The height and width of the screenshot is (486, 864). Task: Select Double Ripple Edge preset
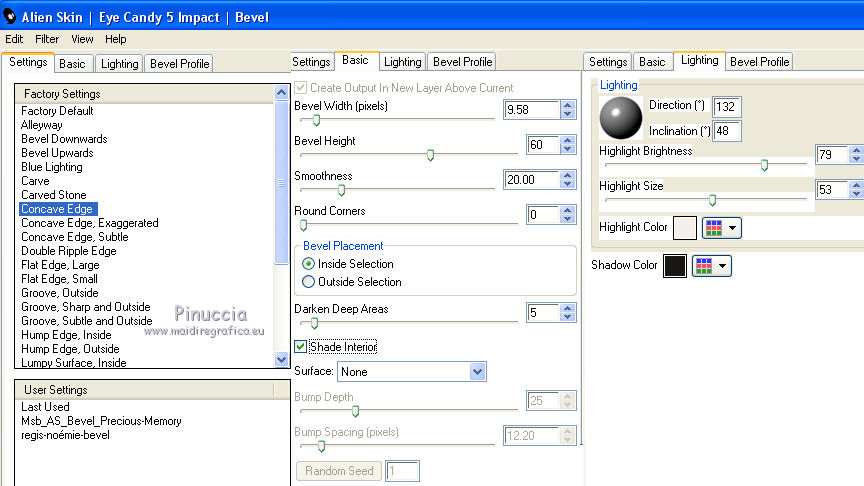69,251
